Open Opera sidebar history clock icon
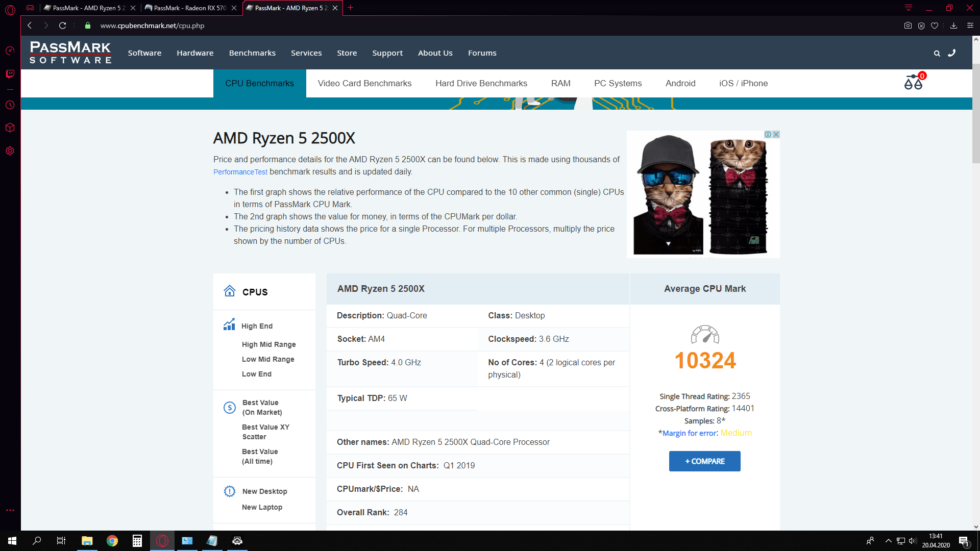 click(10, 105)
